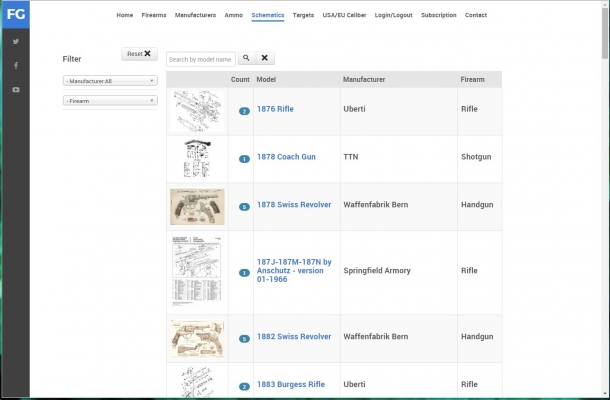Select the Schematics menu item
The image size is (610, 400).
click(268, 15)
